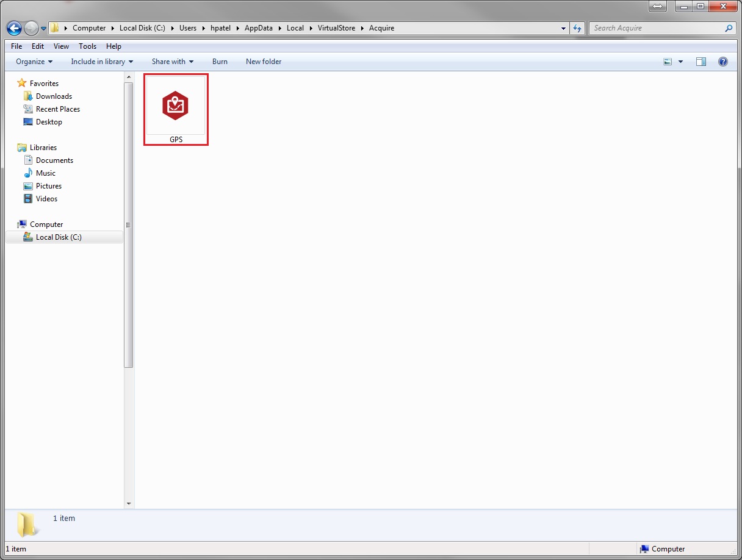Open the View menu
Viewport: 742px width, 560px height.
click(61, 46)
